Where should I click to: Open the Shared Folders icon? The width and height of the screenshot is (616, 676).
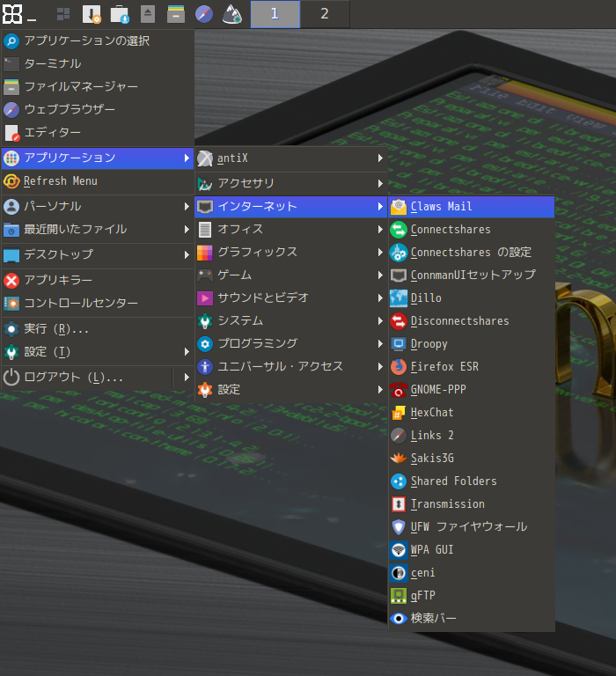pos(399,481)
